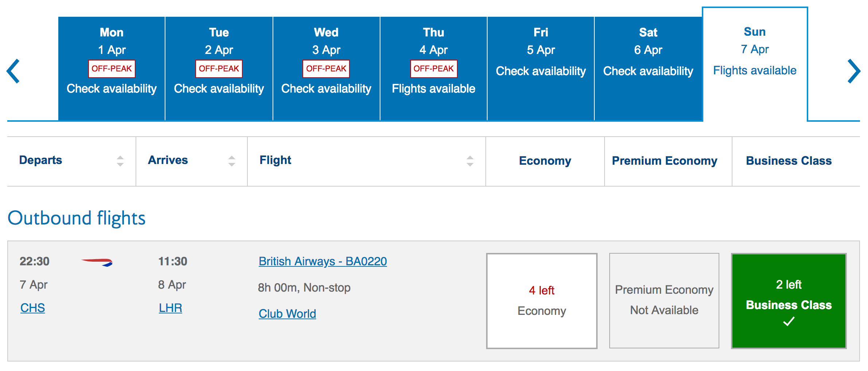Toggle the selected Business Class fare box
Viewport: 868px width, 371px height.
click(x=789, y=301)
